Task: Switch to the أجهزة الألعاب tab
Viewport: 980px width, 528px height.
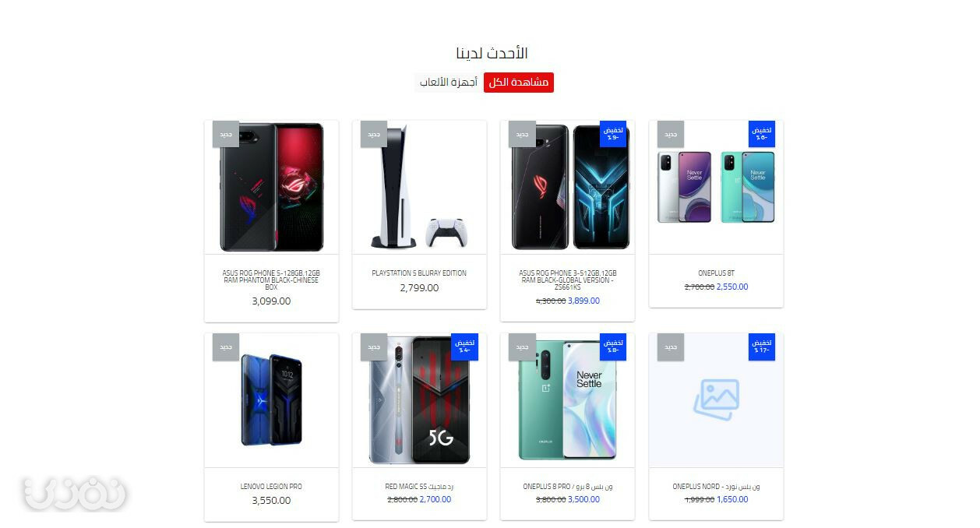Action: (x=448, y=83)
